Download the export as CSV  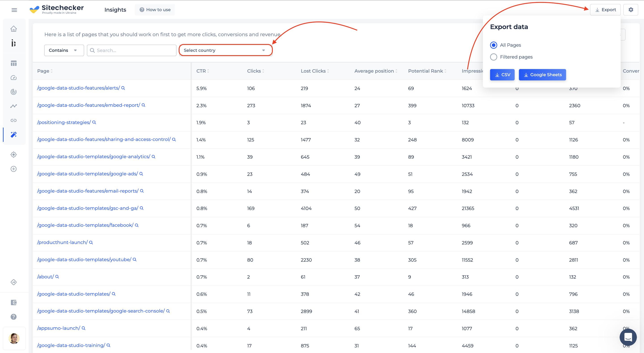tap(502, 75)
